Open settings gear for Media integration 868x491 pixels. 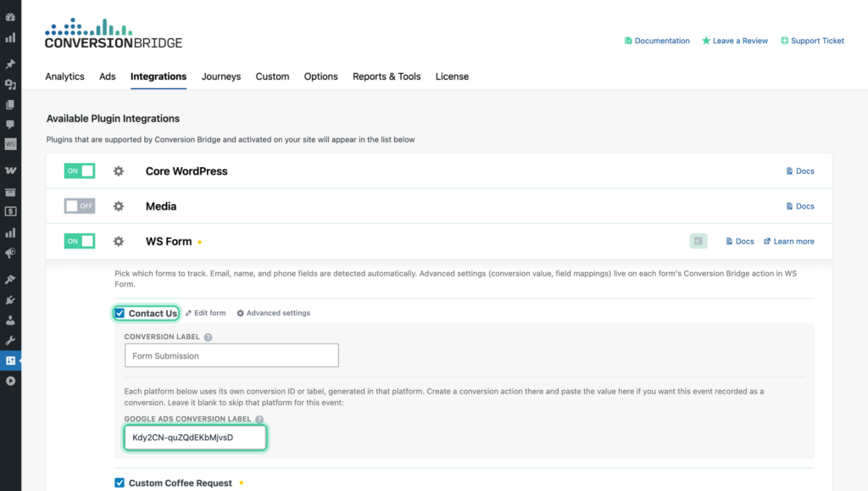[119, 206]
